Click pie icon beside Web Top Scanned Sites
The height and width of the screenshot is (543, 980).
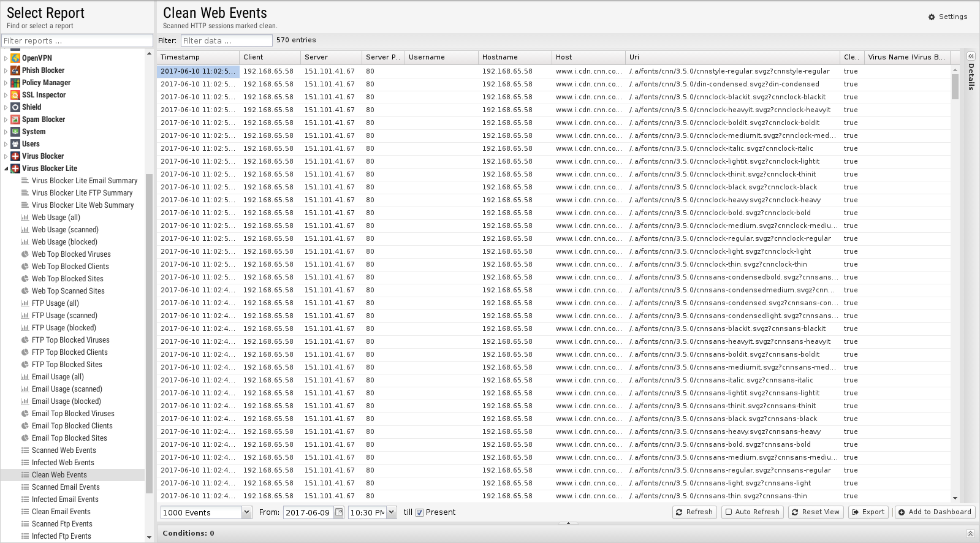tap(25, 291)
